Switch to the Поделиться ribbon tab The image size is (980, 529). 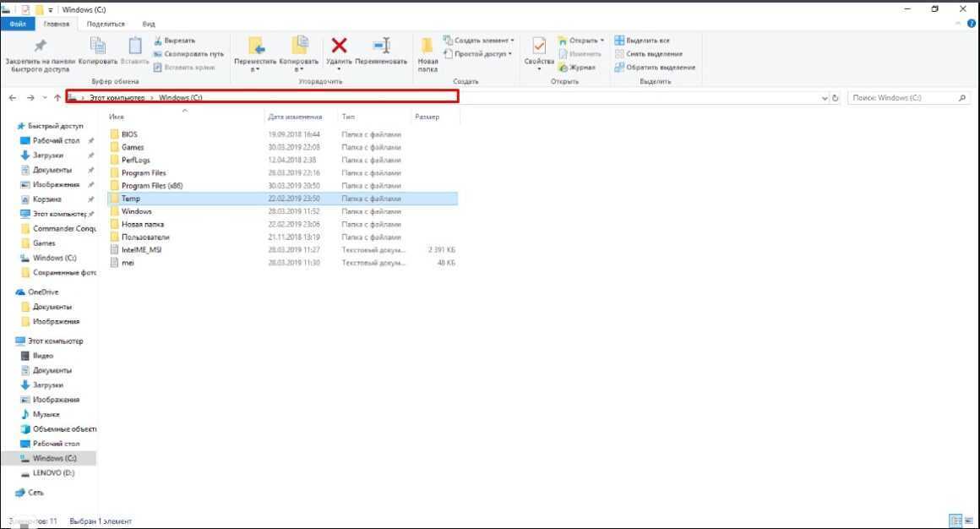[x=106, y=25]
